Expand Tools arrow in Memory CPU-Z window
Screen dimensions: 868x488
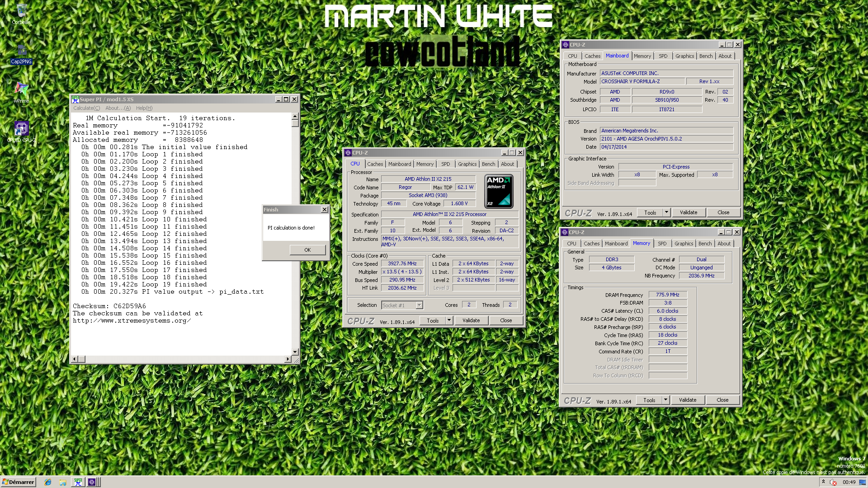pyautogui.click(x=665, y=400)
